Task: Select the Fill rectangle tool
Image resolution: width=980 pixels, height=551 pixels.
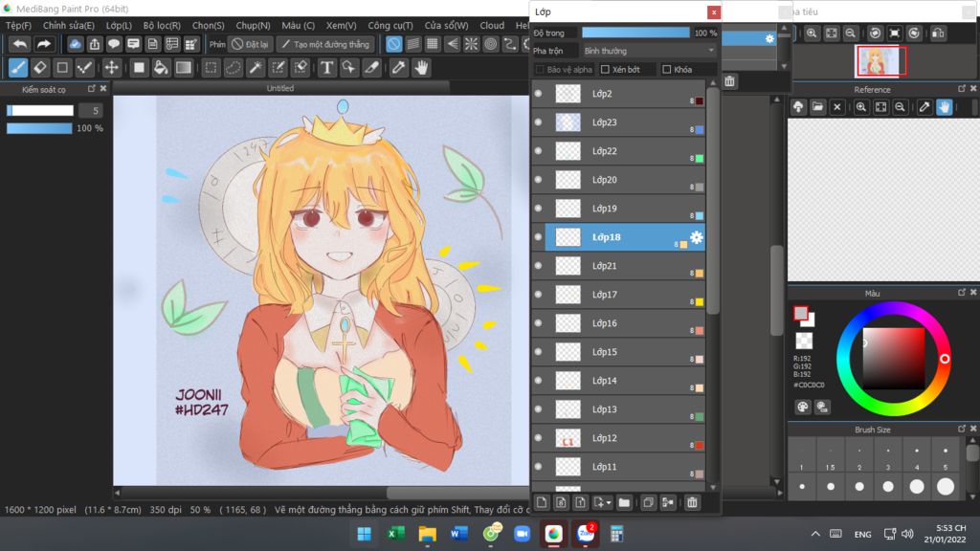Action: (x=139, y=68)
